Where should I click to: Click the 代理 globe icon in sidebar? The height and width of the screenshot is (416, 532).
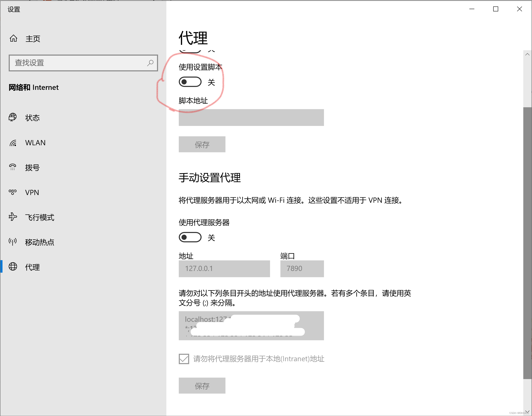point(13,267)
